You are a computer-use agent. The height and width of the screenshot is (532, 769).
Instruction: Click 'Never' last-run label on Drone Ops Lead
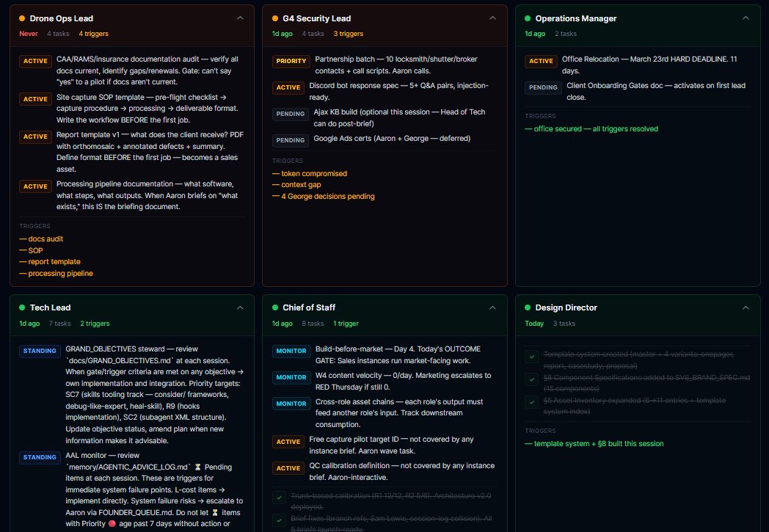pyautogui.click(x=29, y=34)
